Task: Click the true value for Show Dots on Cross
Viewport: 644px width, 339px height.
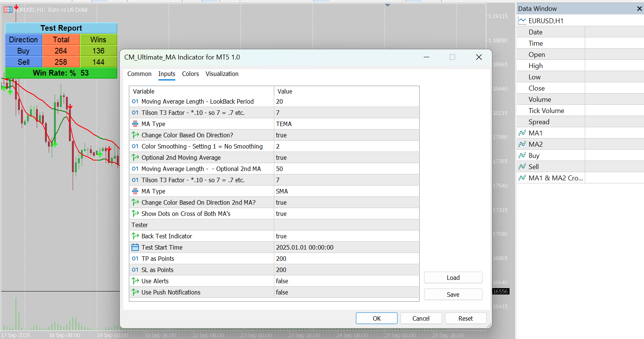Action: coord(347,214)
